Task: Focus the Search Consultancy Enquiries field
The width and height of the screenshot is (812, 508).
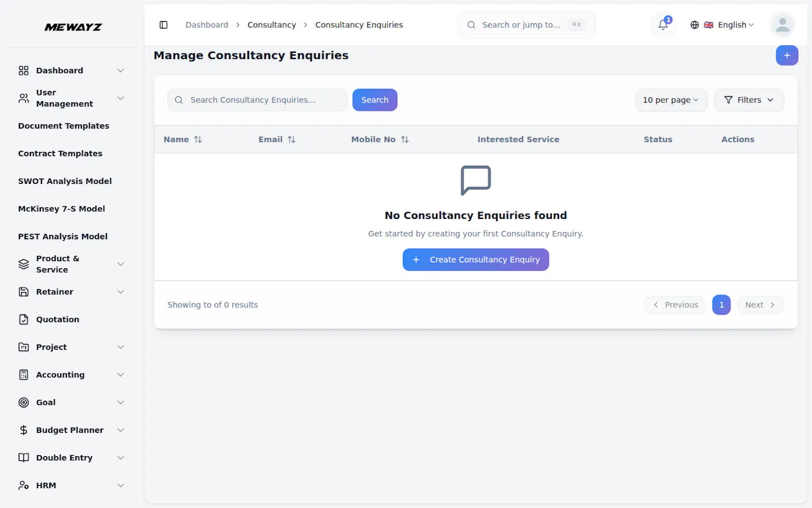Action: [x=257, y=100]
